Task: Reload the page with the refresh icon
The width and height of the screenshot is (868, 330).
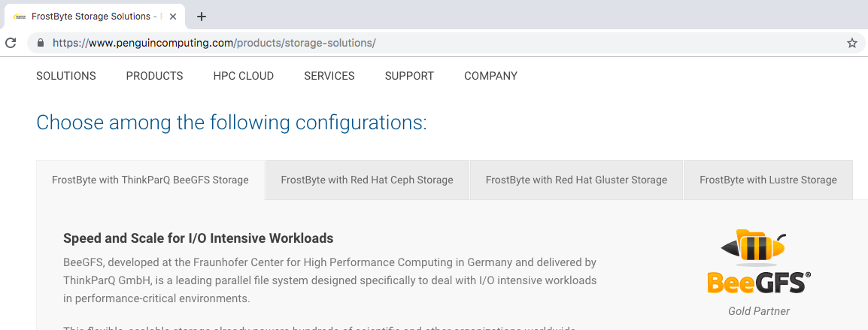Action: 10,43
